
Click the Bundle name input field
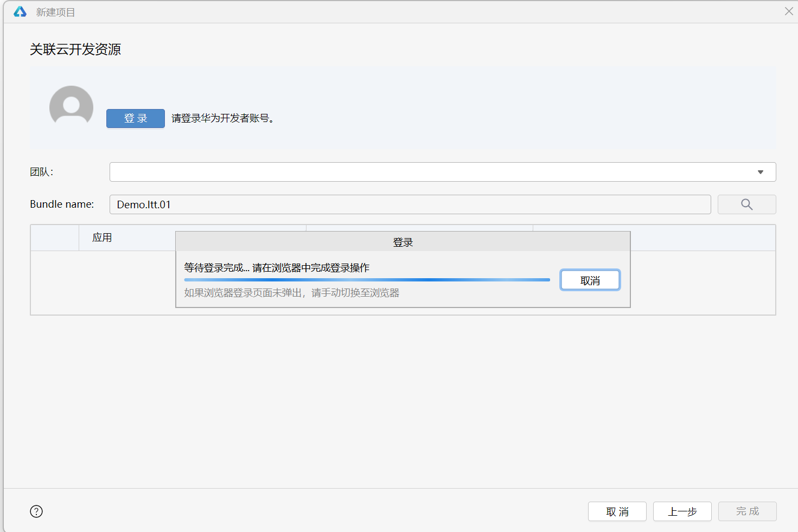click(x=410, y=204)
